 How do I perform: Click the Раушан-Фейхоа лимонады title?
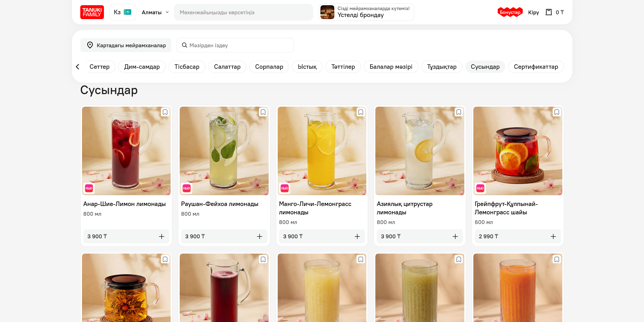tap(220, 204)
